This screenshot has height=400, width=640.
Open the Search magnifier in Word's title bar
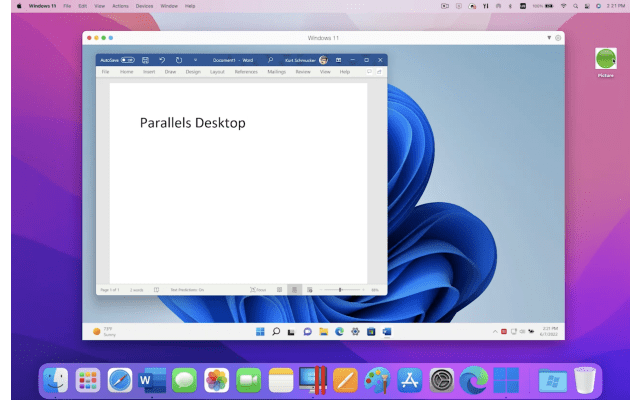click(x=270, y=60)
